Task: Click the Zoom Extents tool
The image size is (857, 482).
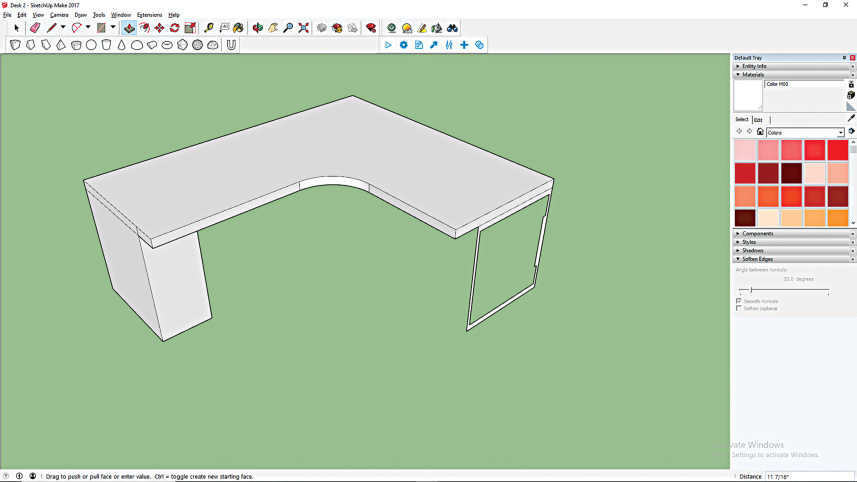Action: pyautogui.click(x=304, y=28)
